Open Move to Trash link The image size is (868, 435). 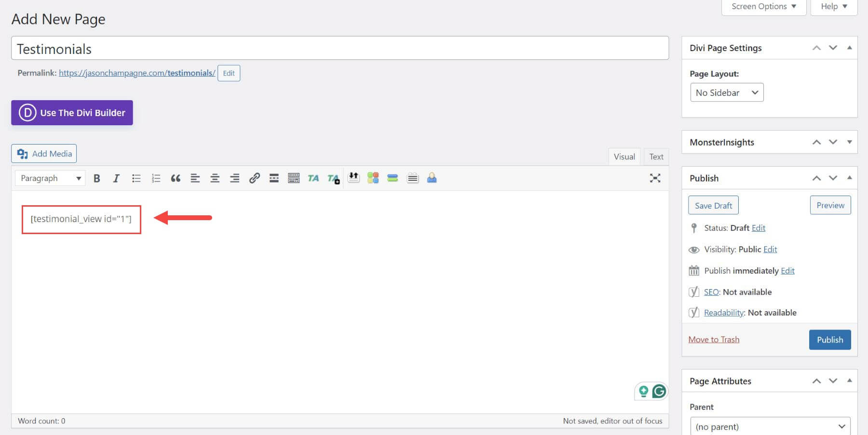click(x=713, y=339)
